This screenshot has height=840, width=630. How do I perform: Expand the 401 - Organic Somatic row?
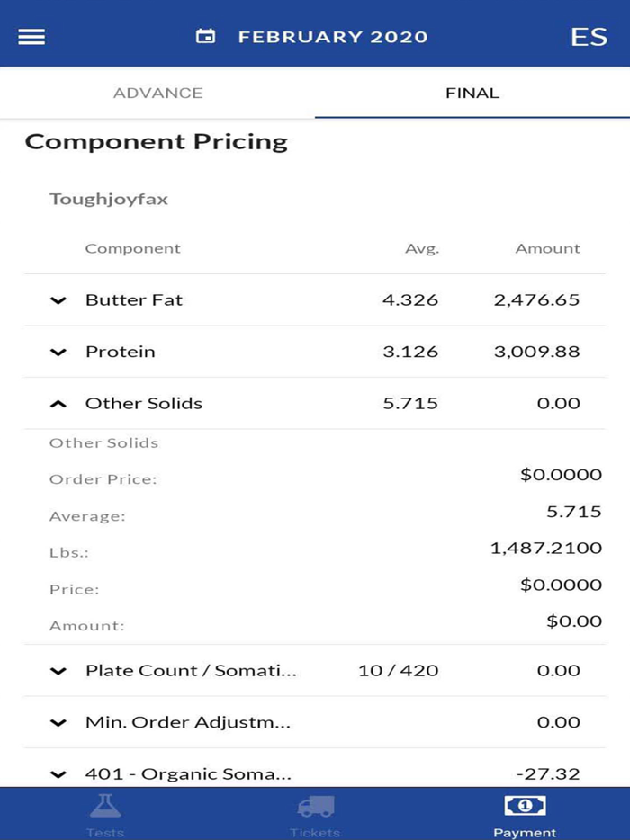[x=58, y=773]
